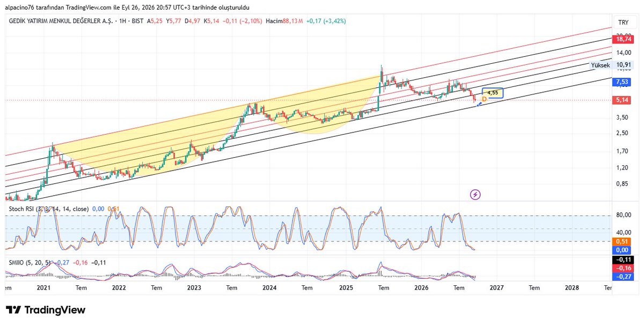Click the 2024 label on the time axis
This screenshot has height=325, width=644.
(270, 287)
